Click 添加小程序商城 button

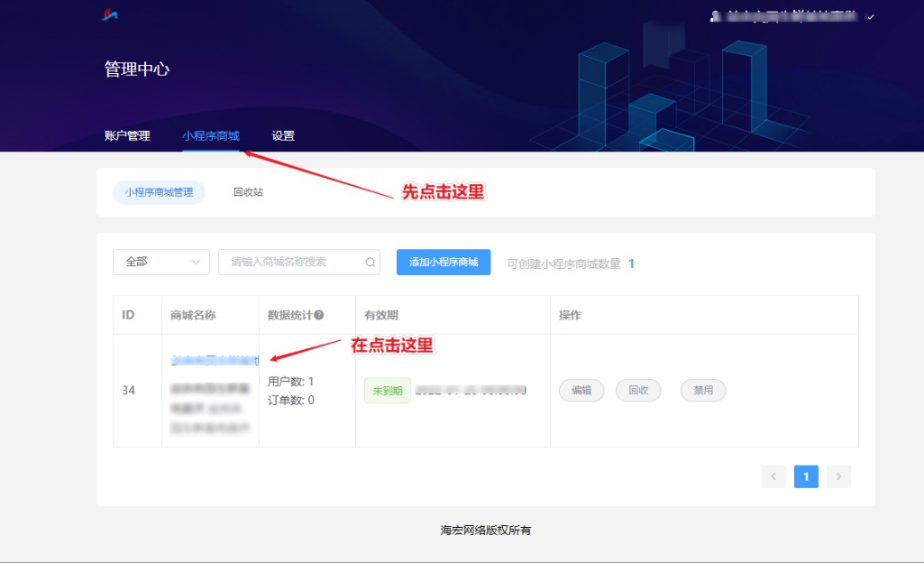pos(444,262)
